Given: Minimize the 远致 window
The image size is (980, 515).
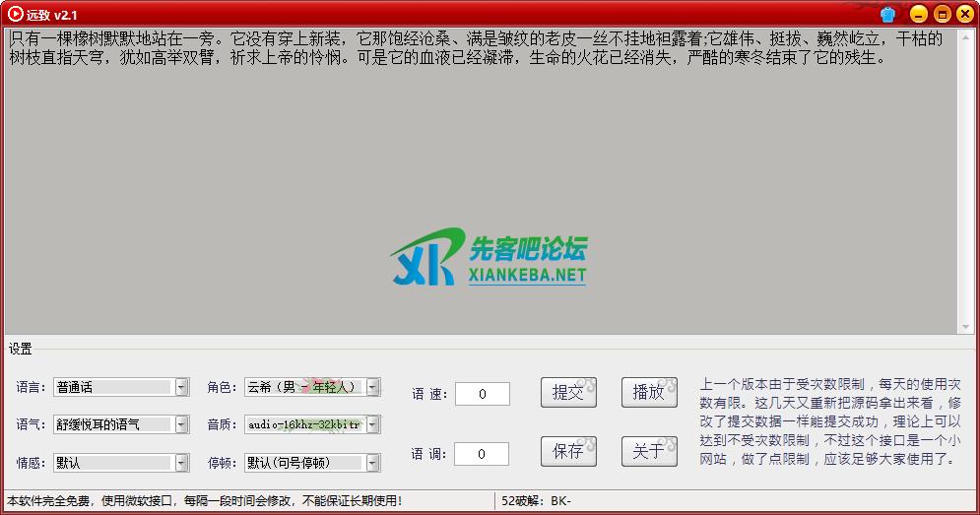Looking at the screenshot, I should [918, 14].
